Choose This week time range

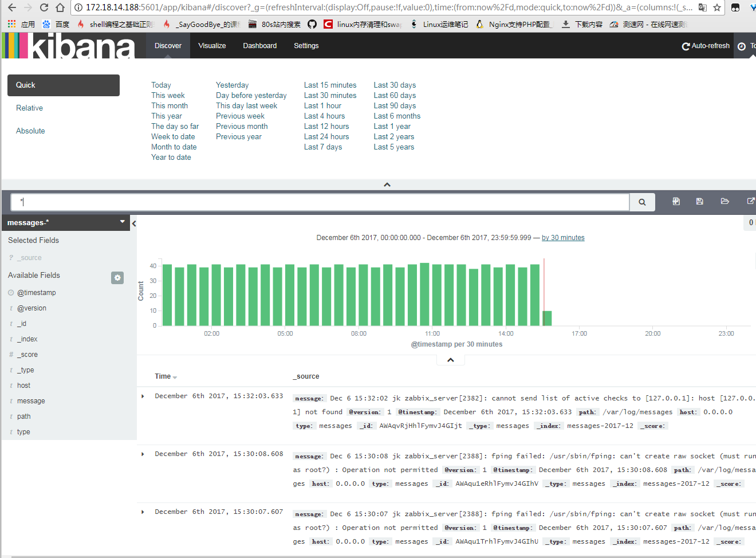pyautogui.click(x=168, y=96)
